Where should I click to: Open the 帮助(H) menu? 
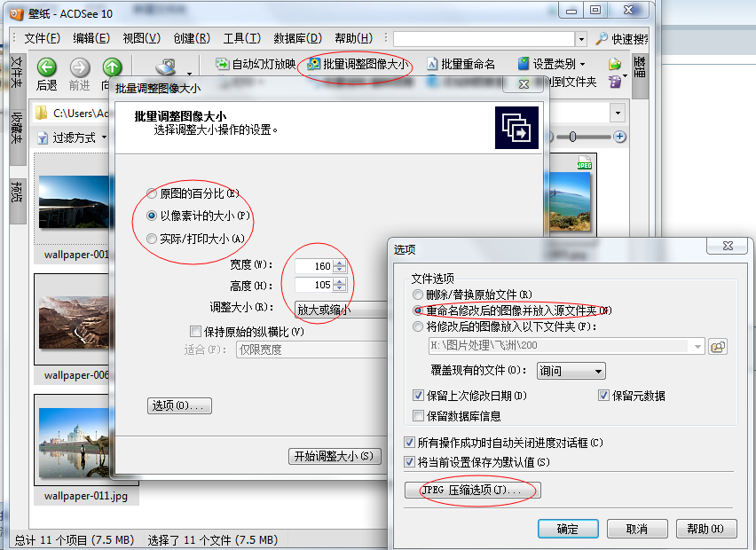pyautogui.click(x=353, y=38)
